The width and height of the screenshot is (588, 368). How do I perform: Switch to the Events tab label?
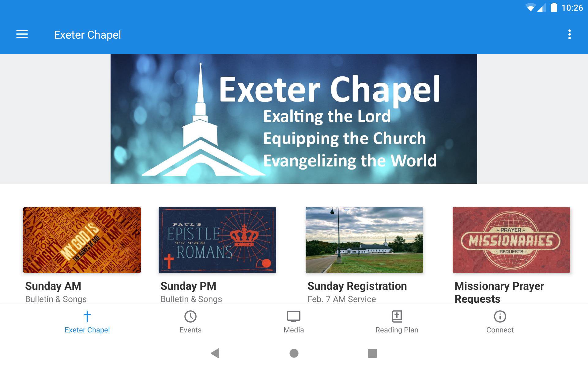190,330
